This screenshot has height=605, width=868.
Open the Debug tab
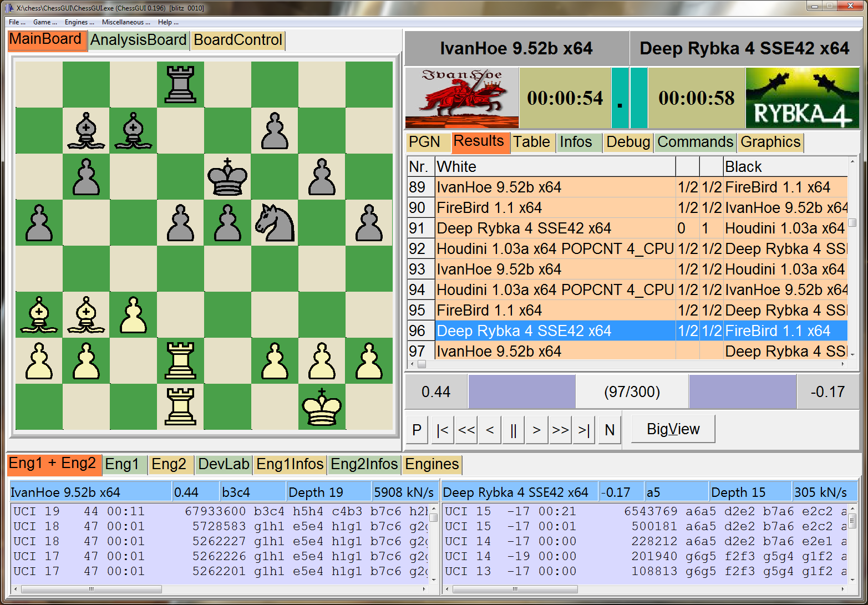click(628, 142)
